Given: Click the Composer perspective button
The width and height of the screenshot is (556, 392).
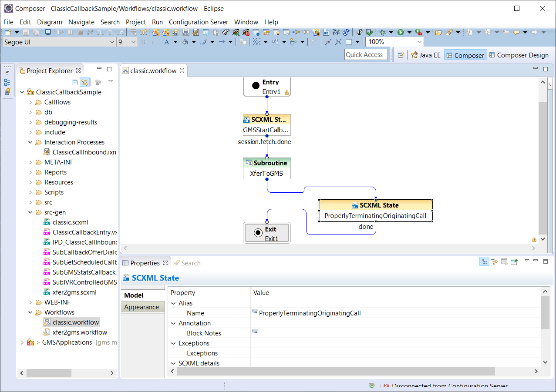Looking at the screenshot, I should (x=465, y=55).
